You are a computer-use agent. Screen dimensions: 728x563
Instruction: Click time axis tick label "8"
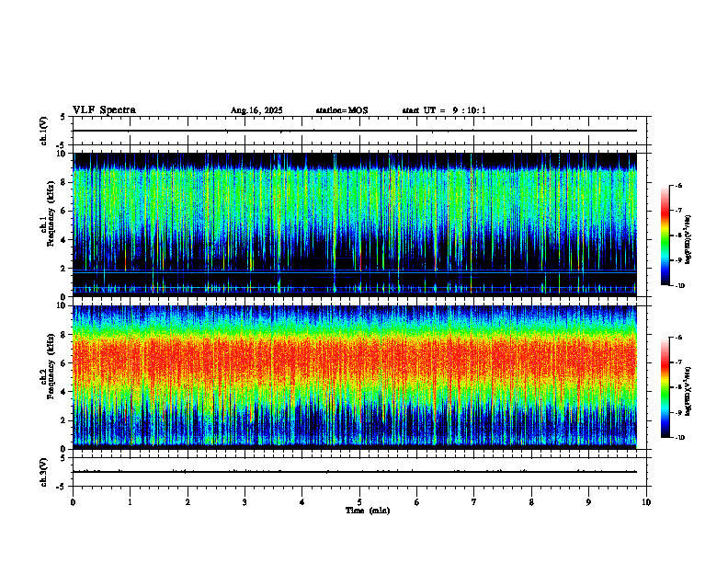(531, 502)
